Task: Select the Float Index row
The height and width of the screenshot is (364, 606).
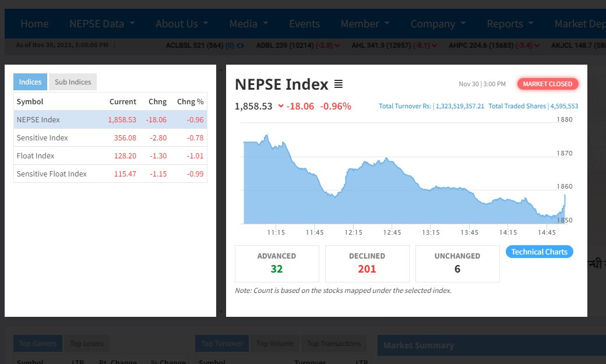Action: (x=110, y=156)
